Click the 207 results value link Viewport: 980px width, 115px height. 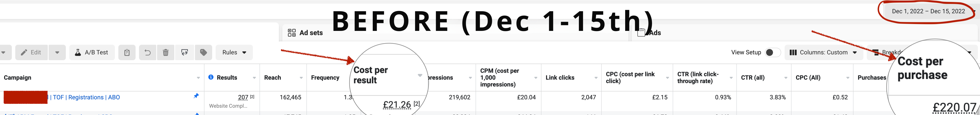243,98
